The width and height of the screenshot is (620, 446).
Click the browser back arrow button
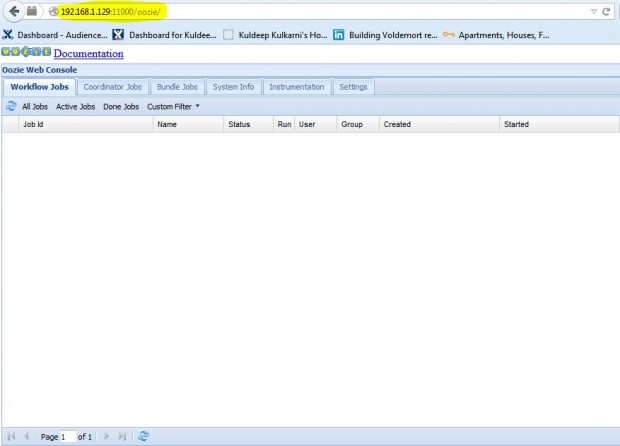point(11,11)
